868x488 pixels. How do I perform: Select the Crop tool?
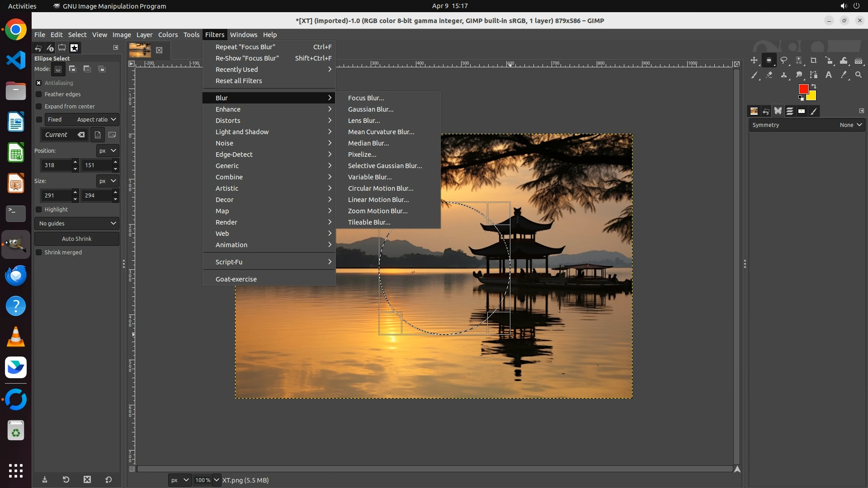point(814,60)
